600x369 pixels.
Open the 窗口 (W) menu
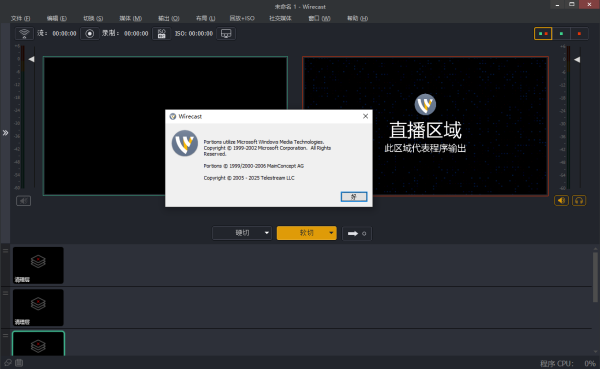pos(319,18)
